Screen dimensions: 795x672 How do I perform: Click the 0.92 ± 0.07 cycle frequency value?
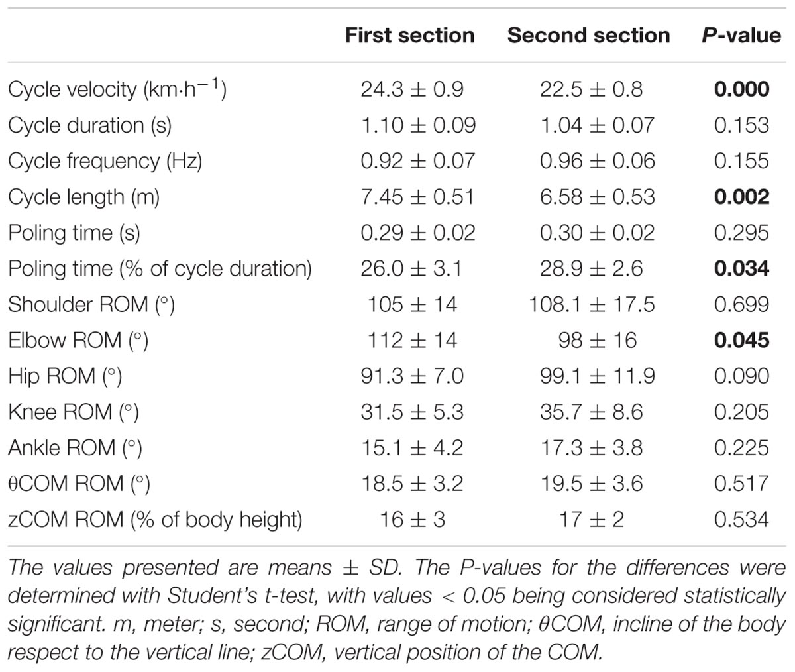tap(417, 161)
